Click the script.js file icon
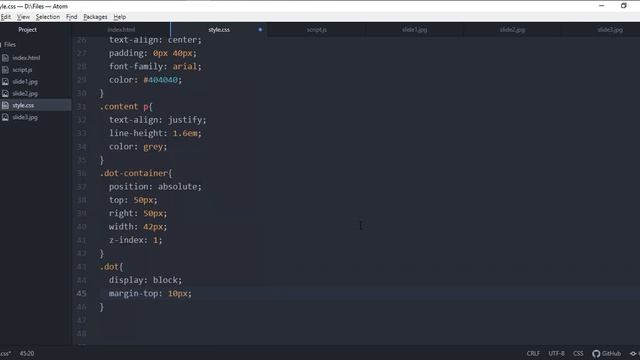640x360 pixels. pos(5,70)
